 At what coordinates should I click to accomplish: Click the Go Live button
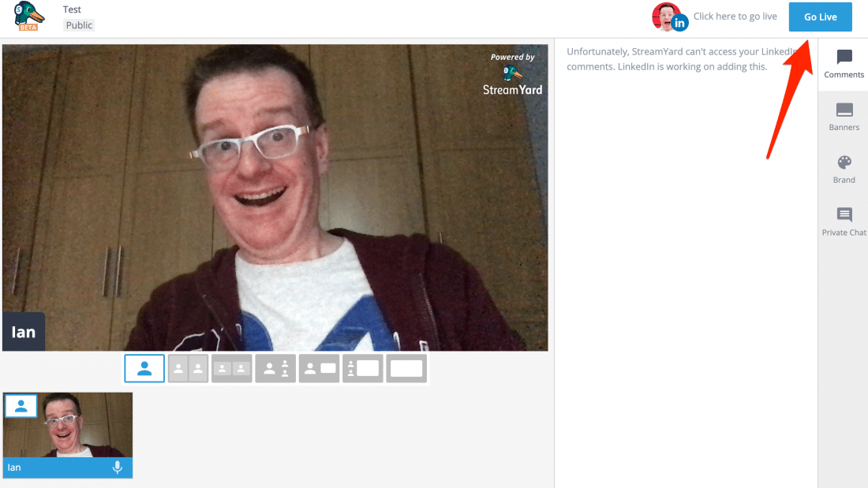coord(820,17)
